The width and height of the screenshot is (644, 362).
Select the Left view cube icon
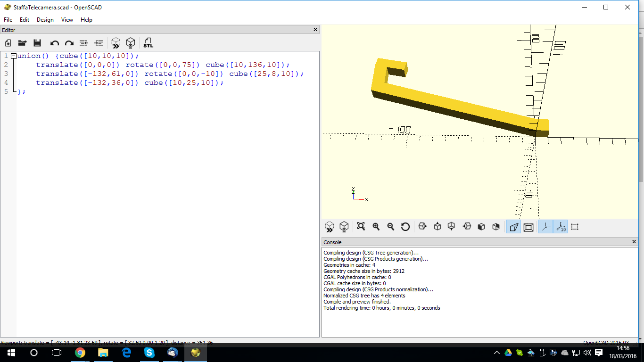point(467,227)
